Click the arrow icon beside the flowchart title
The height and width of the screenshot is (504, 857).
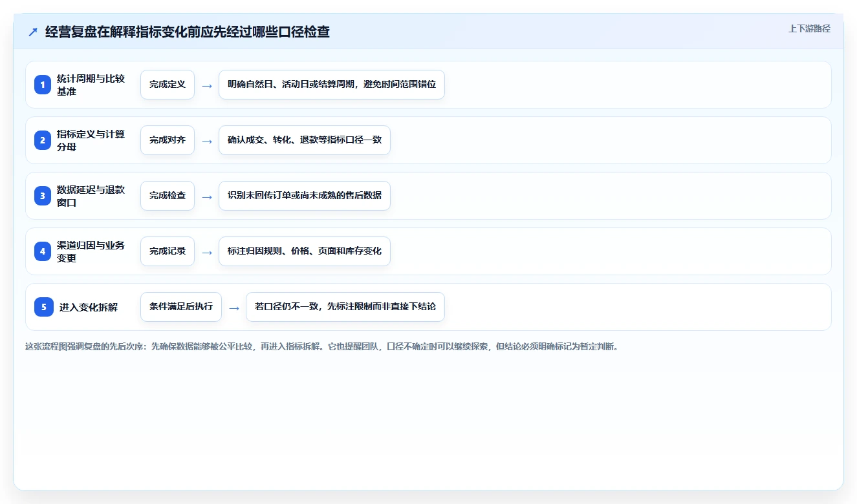tap(33, 32)
